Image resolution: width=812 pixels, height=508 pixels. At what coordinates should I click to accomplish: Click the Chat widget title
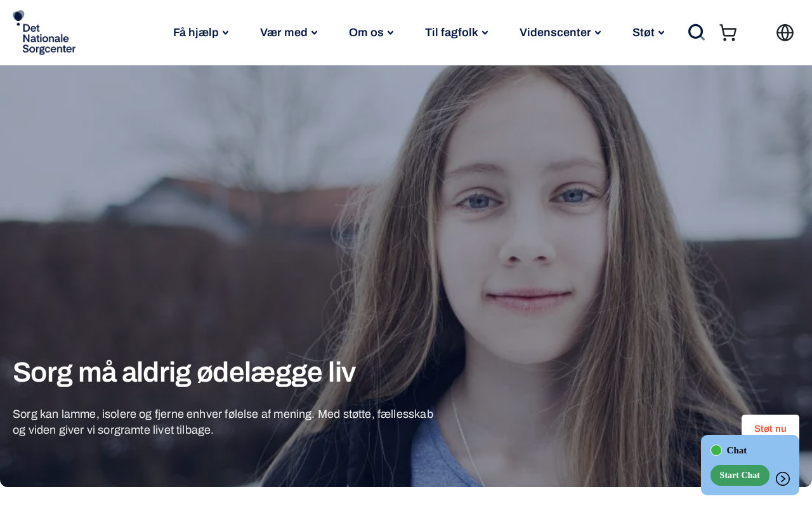(x=737, y=450)
